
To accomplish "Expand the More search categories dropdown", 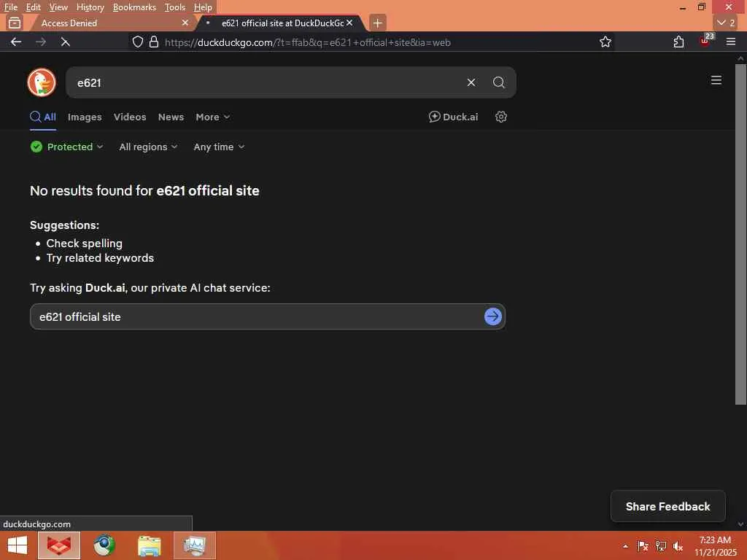I will (212, 117).
